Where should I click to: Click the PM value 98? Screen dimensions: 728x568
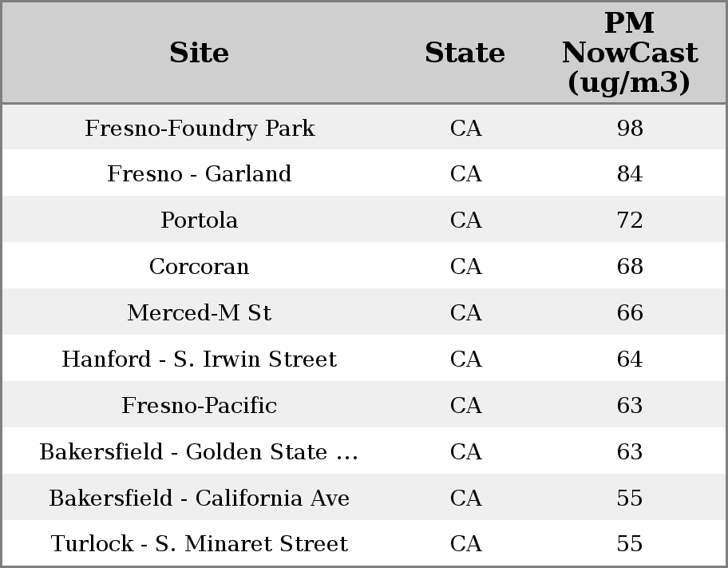point(630,128)
